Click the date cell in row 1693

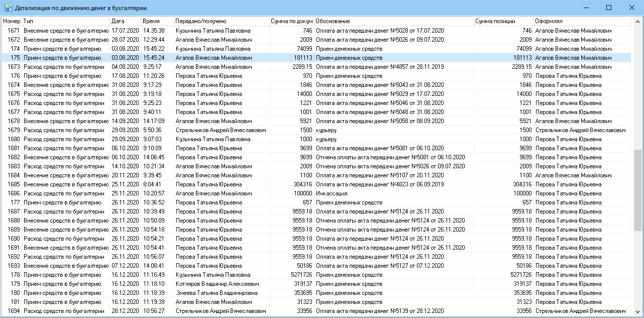click(125, 266)
